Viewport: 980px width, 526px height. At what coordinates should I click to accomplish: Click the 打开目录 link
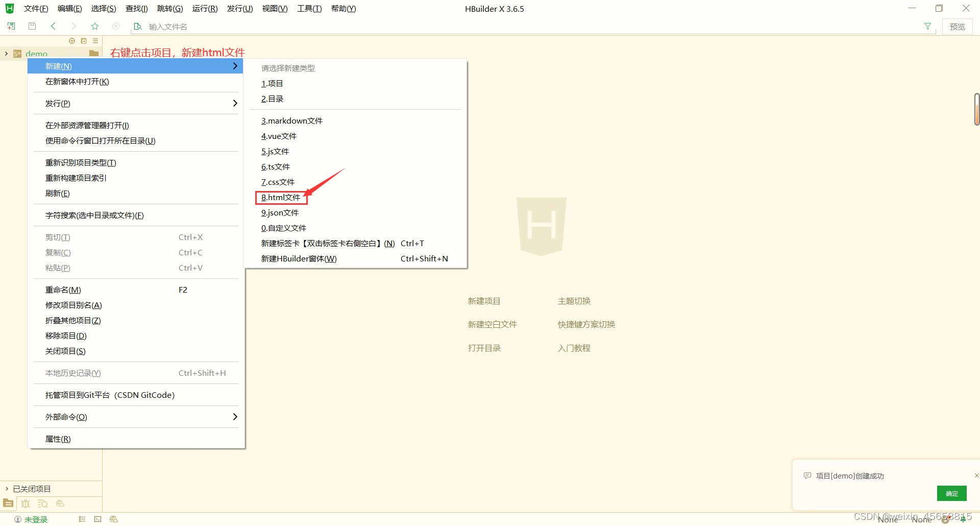click(x=484, y=348)
